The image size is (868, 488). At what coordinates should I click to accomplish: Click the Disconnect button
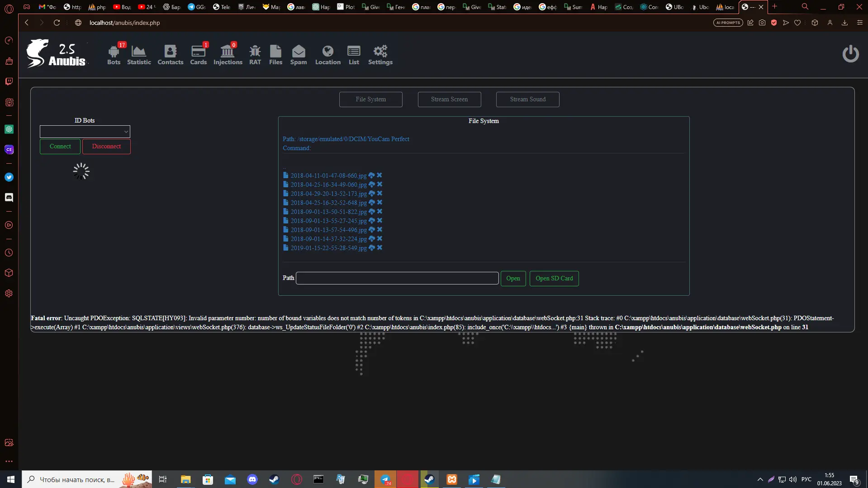pyautogui.click(x=107, y=147)
